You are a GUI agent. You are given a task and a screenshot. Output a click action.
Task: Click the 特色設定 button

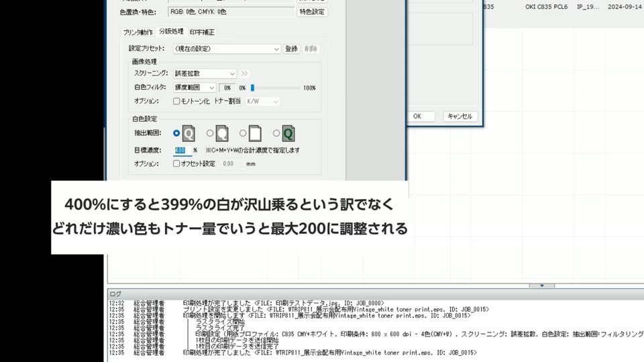(312, 12)
